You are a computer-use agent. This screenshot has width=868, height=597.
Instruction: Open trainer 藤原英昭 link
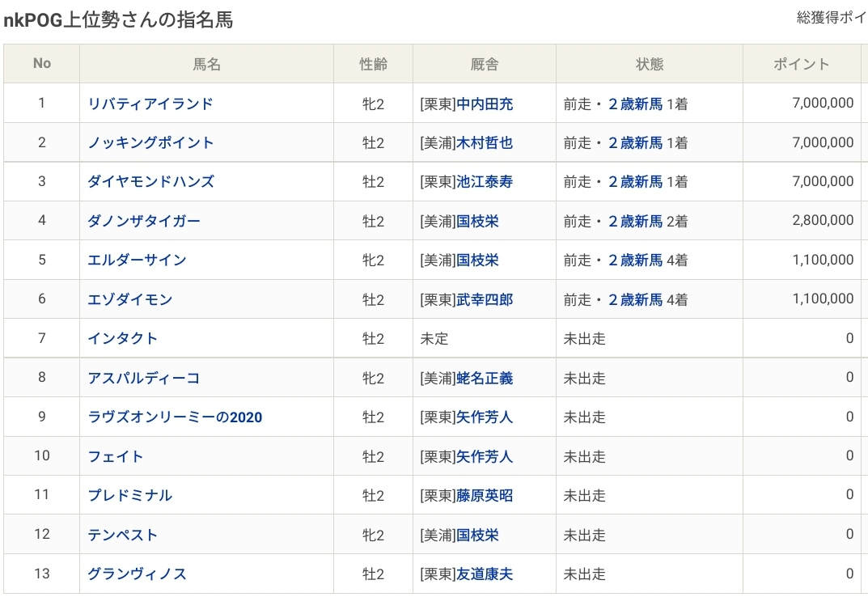(485, 495)
